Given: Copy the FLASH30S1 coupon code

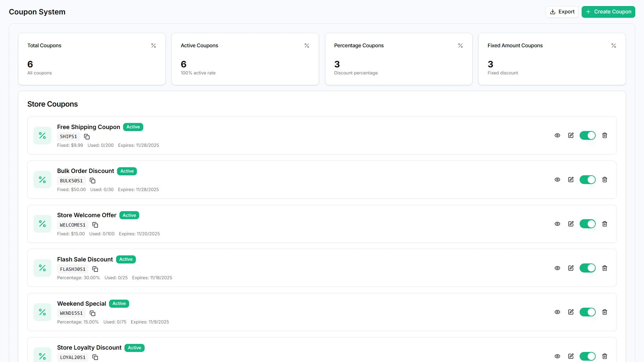Looking at the screenshot, I should [x=95, y=269].
